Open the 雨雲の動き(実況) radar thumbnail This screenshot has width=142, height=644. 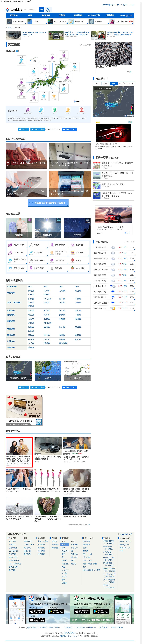pos(19,370)
